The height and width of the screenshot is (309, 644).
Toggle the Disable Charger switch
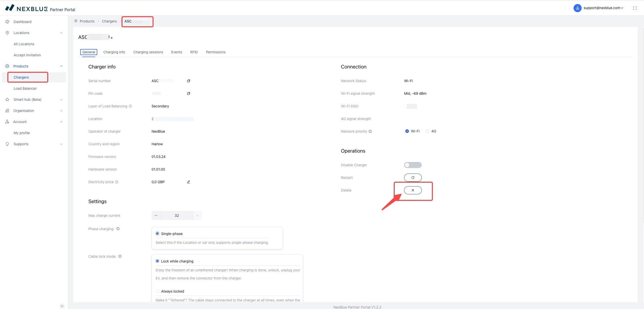(x=413, y=165)
